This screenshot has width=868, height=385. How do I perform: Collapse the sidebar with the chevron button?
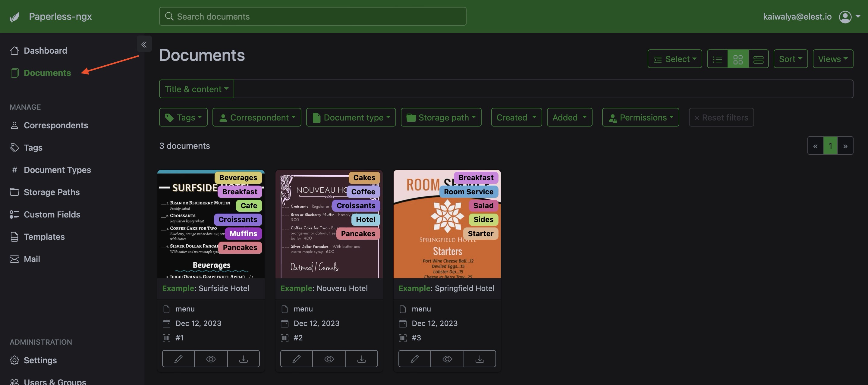point(144,44)
